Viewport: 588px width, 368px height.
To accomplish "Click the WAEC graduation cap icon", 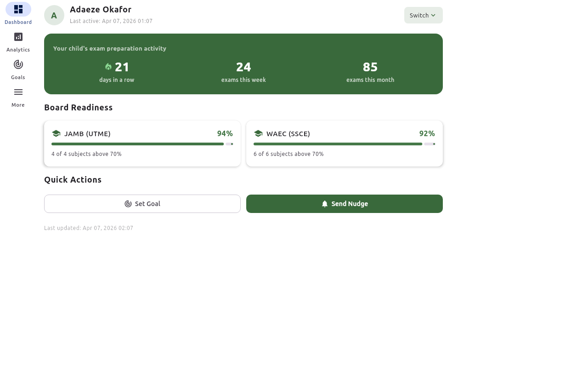I will pyautogui.click(x=258, y=133).
